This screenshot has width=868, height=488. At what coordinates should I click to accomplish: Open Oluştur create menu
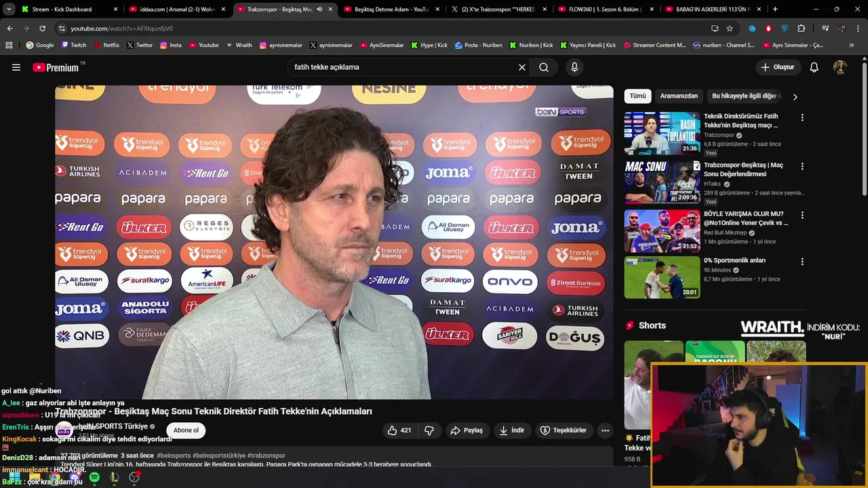(x=777, y=67)
